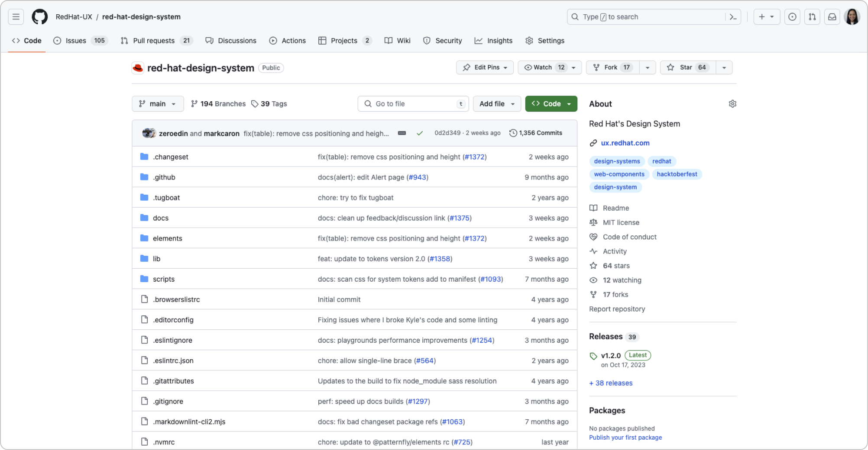Click the Go to file field

coord(413,103)
